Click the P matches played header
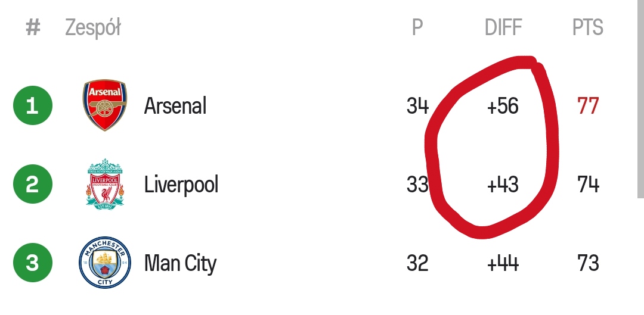This screenshot has height=315, width=644. (x=417, y=27)
